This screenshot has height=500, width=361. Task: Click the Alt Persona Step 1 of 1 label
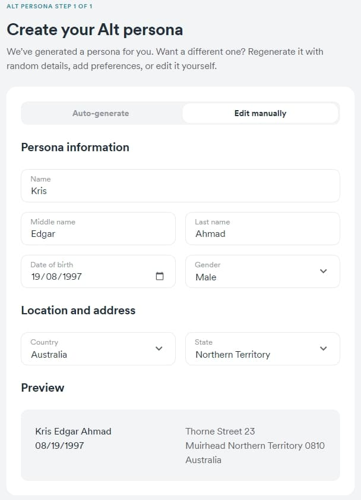click(x=50, y=6)
